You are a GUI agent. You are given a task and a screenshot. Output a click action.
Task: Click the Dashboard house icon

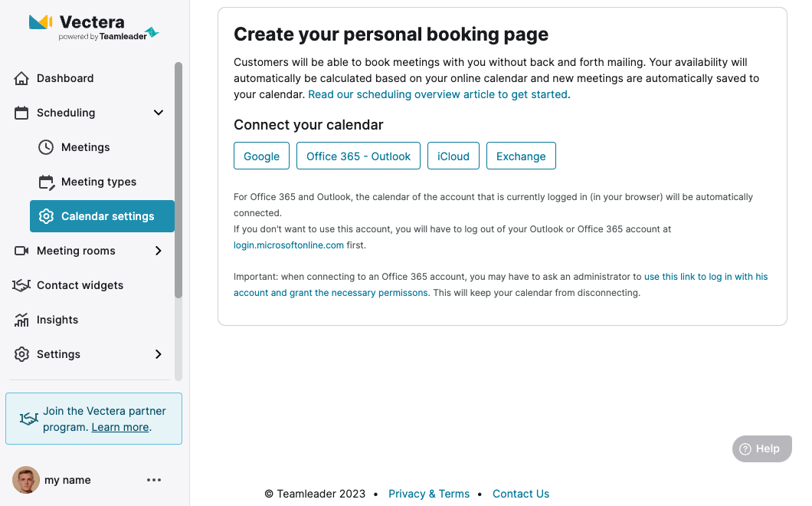[x=21, y=78]
